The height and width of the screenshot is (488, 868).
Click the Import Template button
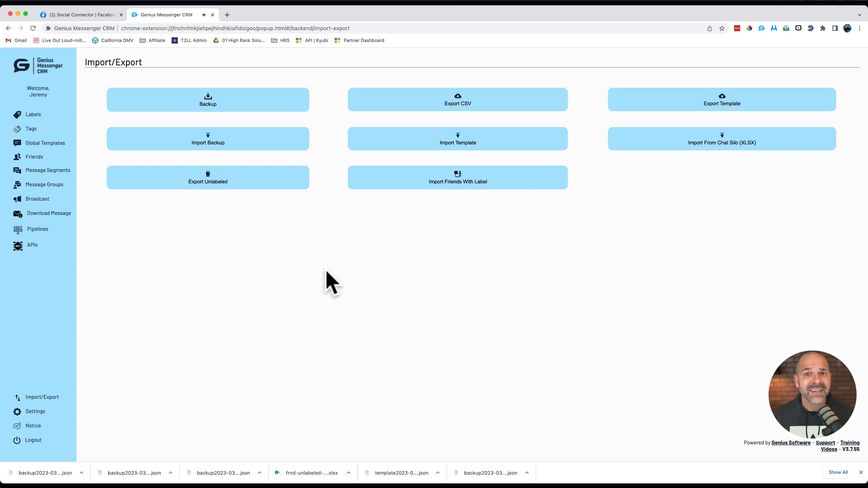(458, 139)
